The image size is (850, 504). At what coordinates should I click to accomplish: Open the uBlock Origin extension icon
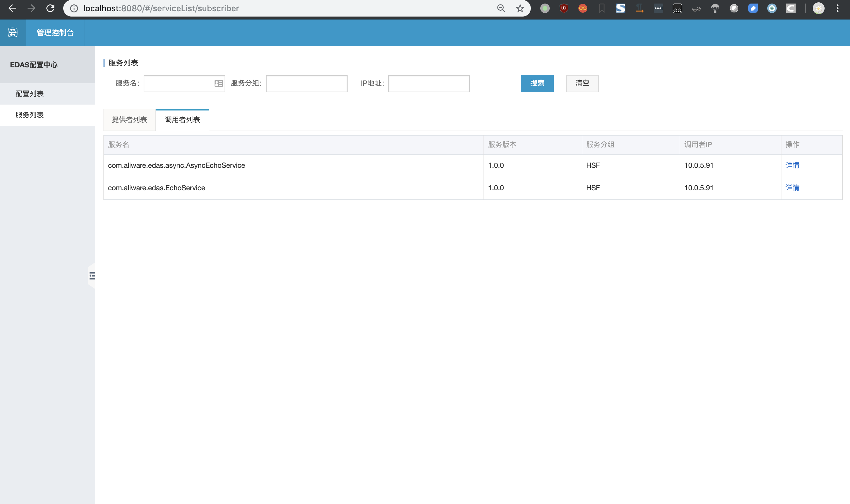tap(564, 8)
